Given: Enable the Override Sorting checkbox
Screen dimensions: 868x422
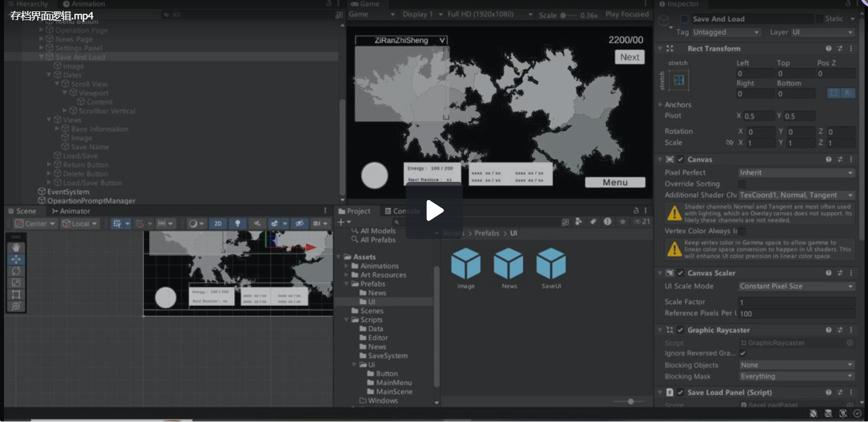Looking at the screenshot, I should [742, 184].
